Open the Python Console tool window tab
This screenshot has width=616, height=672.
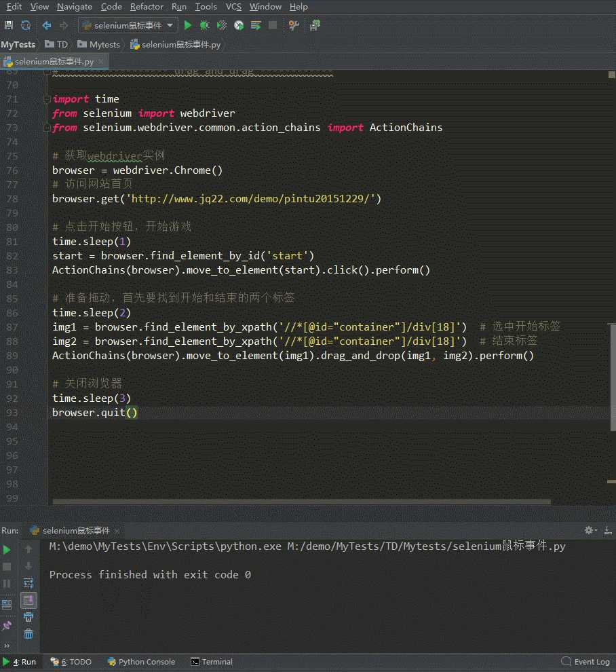pyautogui.click(x=141, y=662)
